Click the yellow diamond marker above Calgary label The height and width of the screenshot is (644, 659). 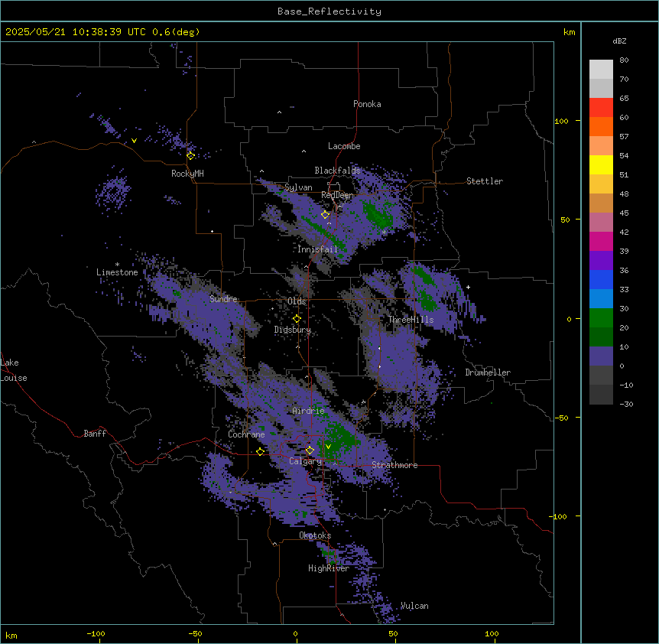pos(310,450)
